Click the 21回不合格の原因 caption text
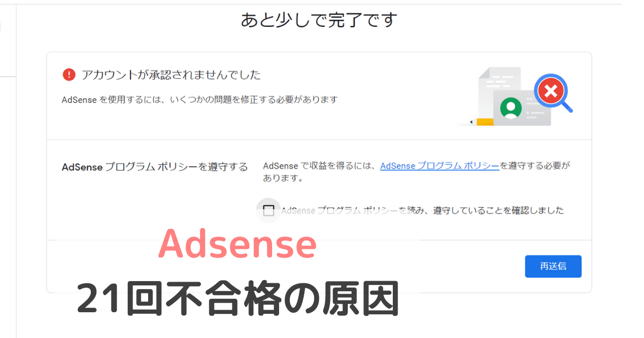The width and height of the screenshot is (644, 338). click(x=239, y=298)
